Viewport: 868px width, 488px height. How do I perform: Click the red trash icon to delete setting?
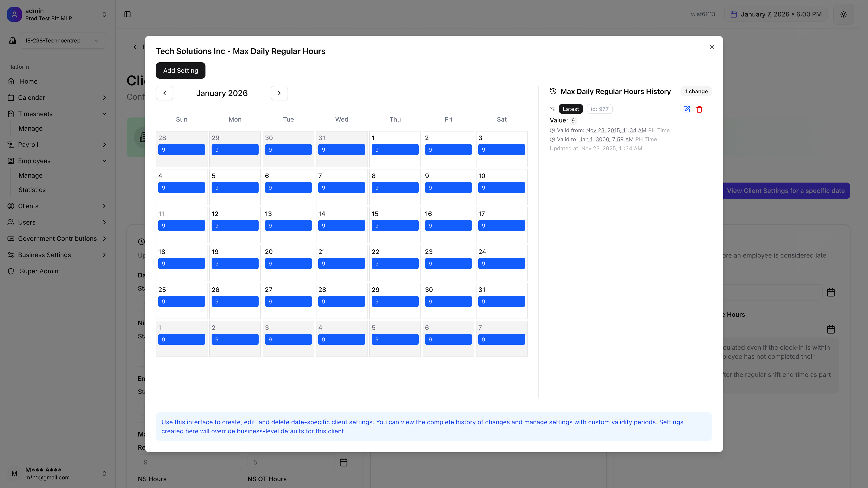[x=700, y=109]
